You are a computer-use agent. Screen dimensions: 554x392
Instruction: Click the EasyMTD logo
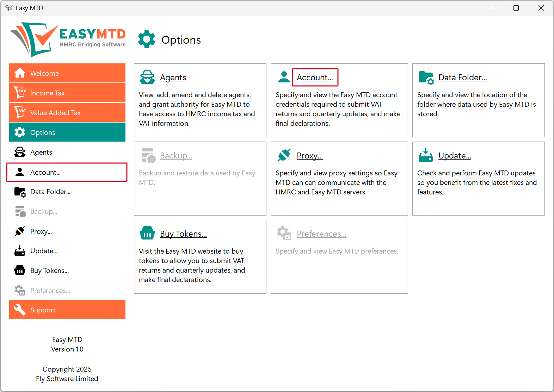(x=67, y=40)
